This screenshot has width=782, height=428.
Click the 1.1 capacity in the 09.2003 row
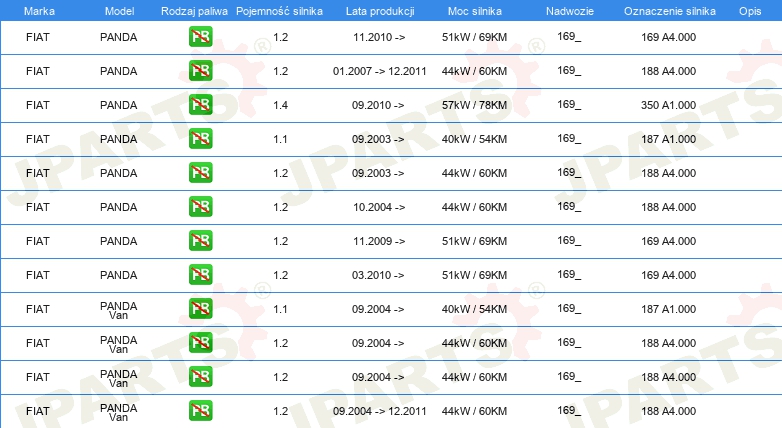[280, 139]
